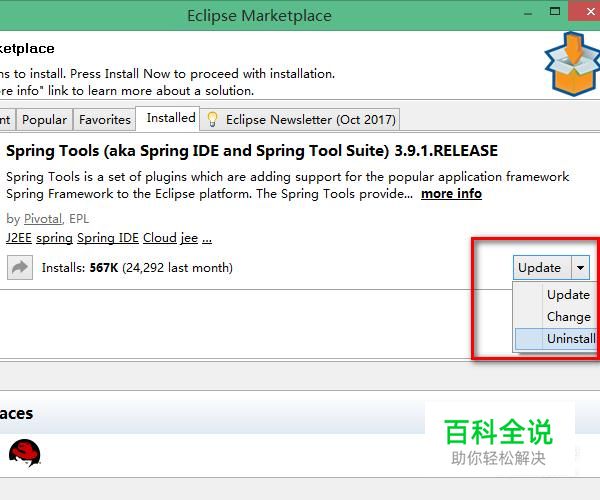This screenshot has width=600, height=500.
Task: Switch to the Popular tab
Action: pyautogui.click(x=44, y=120)
